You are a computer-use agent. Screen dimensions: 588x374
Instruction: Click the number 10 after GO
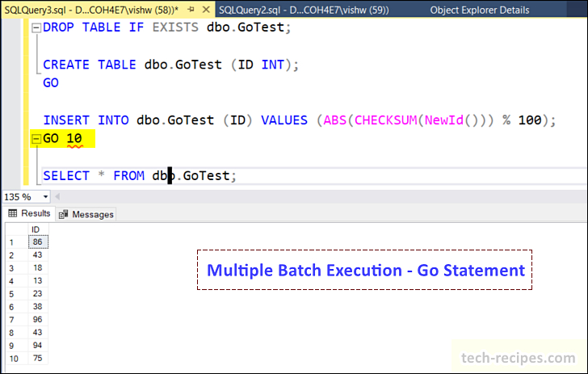click(74, 138)
